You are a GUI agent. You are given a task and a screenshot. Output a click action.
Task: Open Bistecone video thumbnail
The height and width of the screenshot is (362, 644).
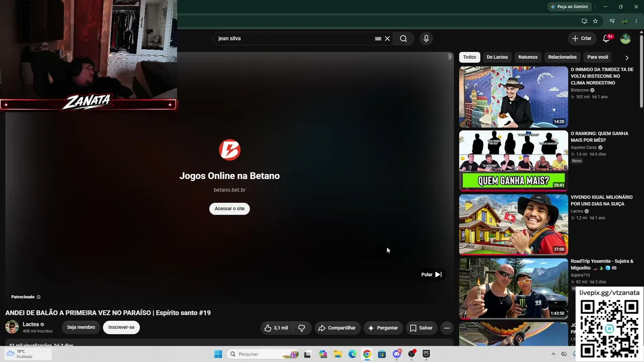pos(513,97)
